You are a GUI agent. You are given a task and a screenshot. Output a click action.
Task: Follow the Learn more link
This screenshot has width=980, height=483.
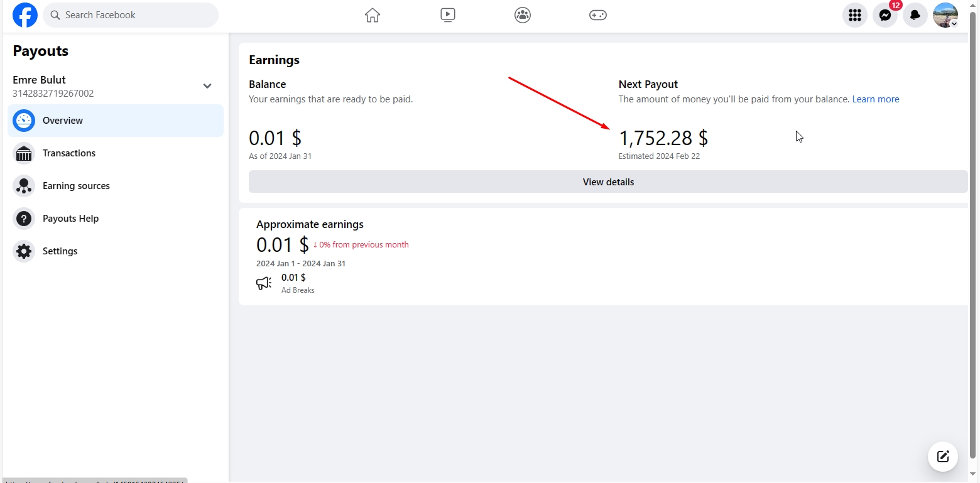point(875,99)
